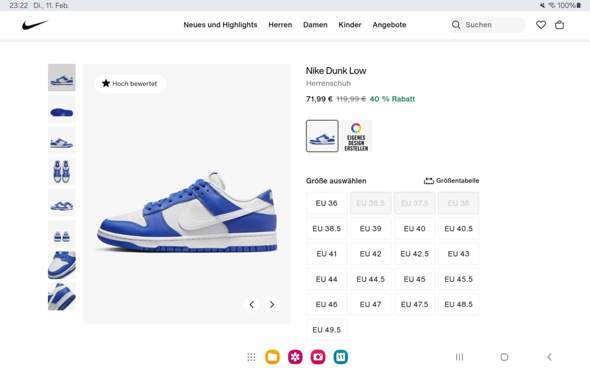Select size EU 42
The width and height of the screenshot is (590, 368).
[370, 254]
